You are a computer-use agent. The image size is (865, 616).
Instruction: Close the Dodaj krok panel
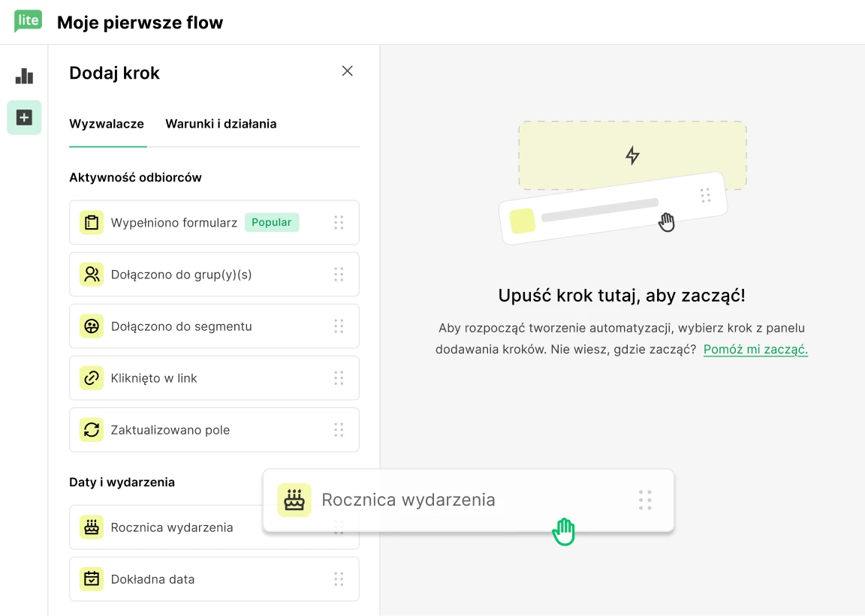pyautogui.click(x=347, y=71)
